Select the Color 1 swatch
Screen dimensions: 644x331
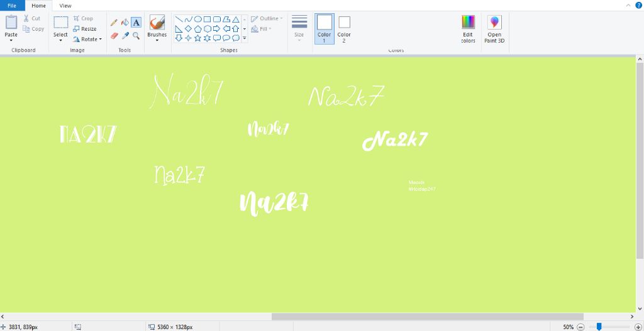(x=324, y=29)
